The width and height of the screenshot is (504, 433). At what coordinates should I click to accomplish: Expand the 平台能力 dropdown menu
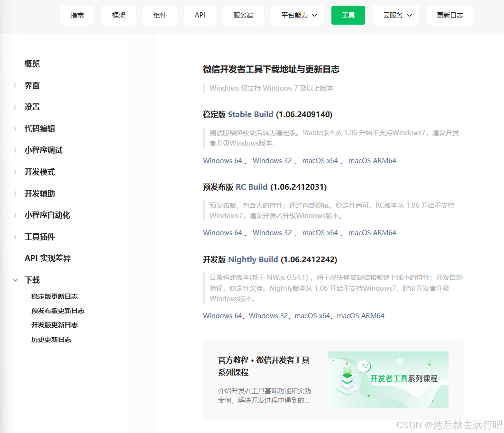[x=299, y=15]
